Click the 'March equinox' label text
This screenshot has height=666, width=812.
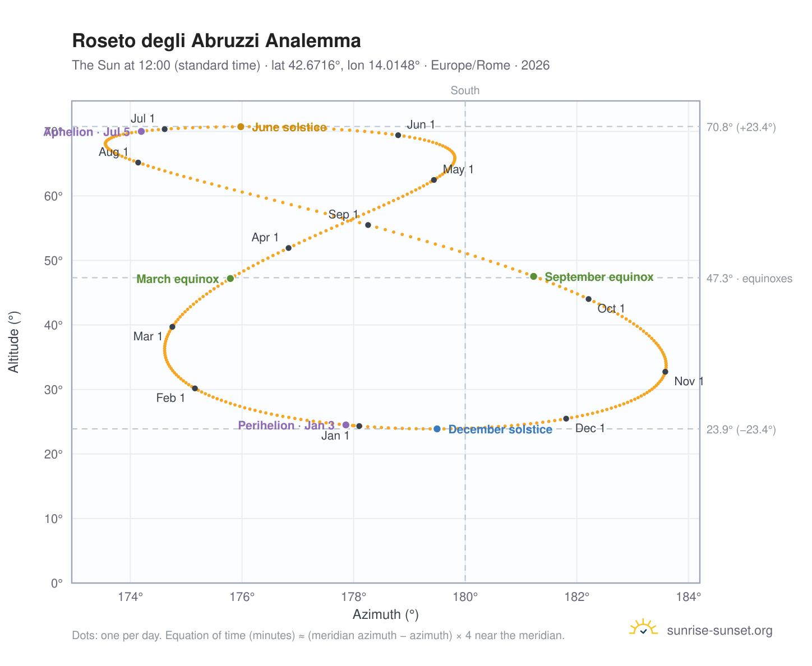click(178, 279)
